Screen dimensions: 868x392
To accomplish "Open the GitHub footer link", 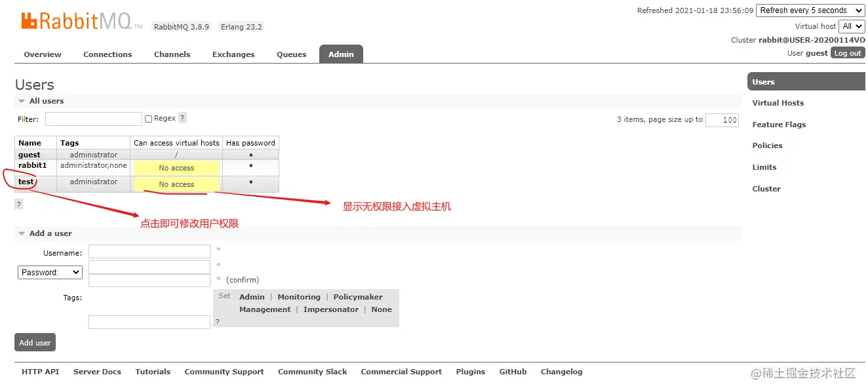I will pos(513,372).
